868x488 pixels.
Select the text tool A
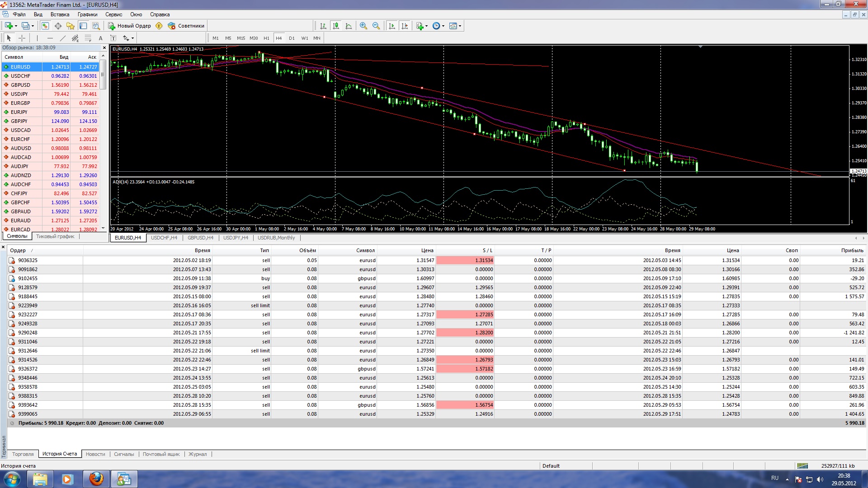point(101,38)
